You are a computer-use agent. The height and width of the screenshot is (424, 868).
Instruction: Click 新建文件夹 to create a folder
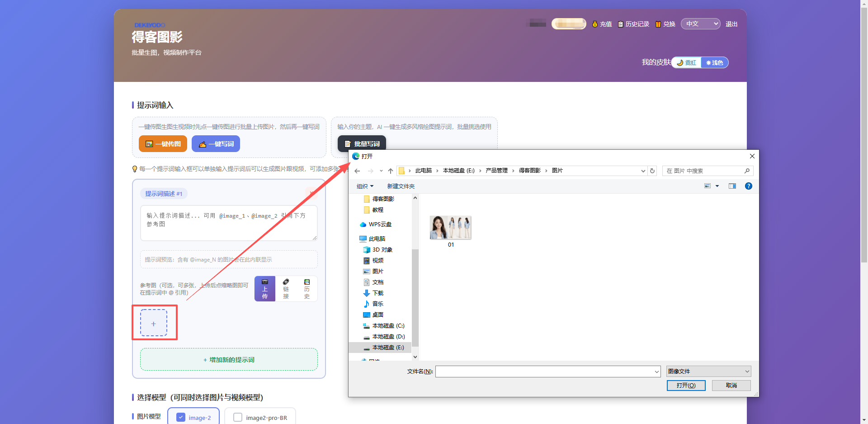401,186
